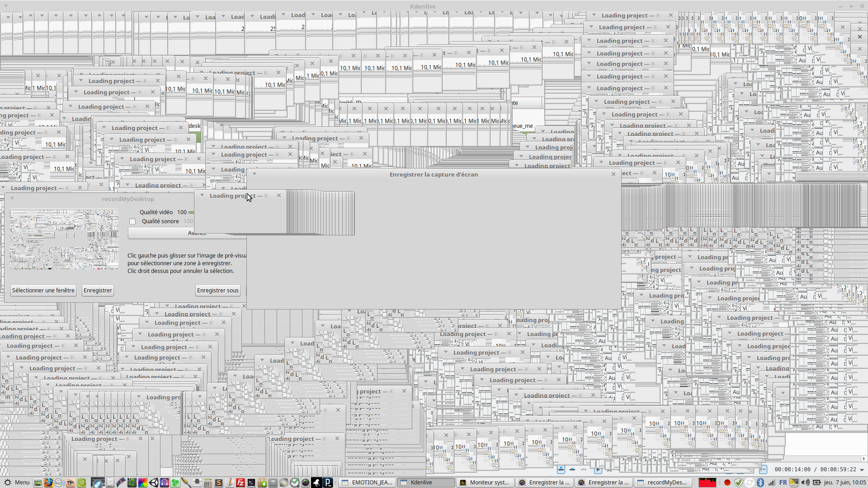Open Firefox from the taskbar launcher
Screen dimensions: 868x488
point(48,483)
